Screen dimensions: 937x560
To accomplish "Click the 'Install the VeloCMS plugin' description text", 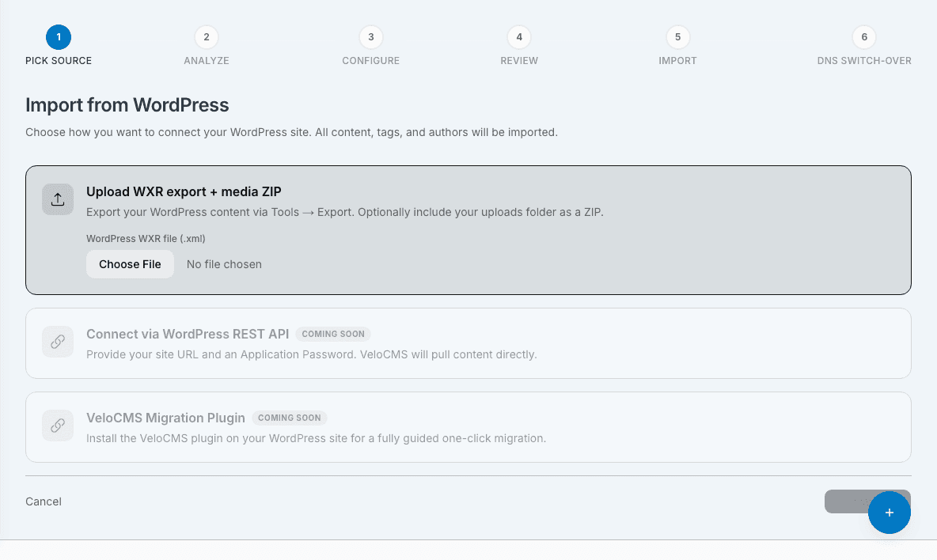I will [316, 438].
